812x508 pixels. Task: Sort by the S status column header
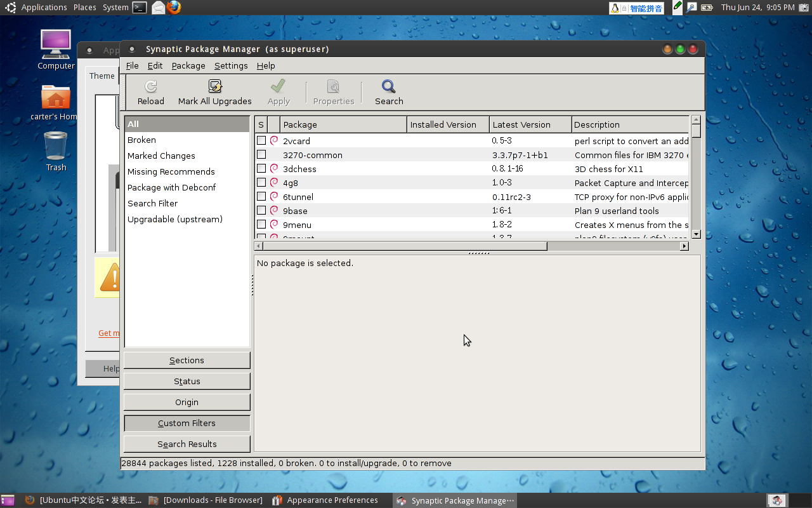click(261, 124)
